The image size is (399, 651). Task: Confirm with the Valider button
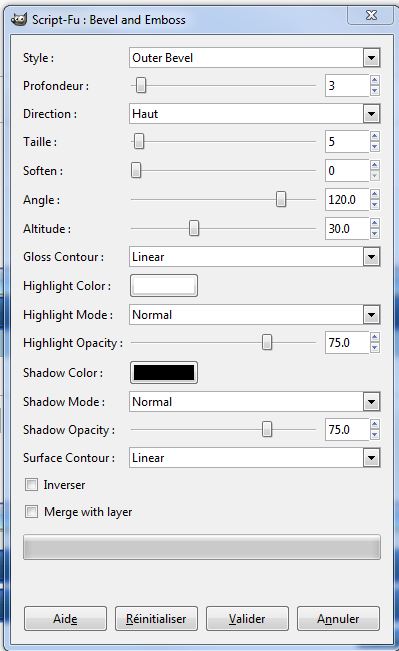247,619
